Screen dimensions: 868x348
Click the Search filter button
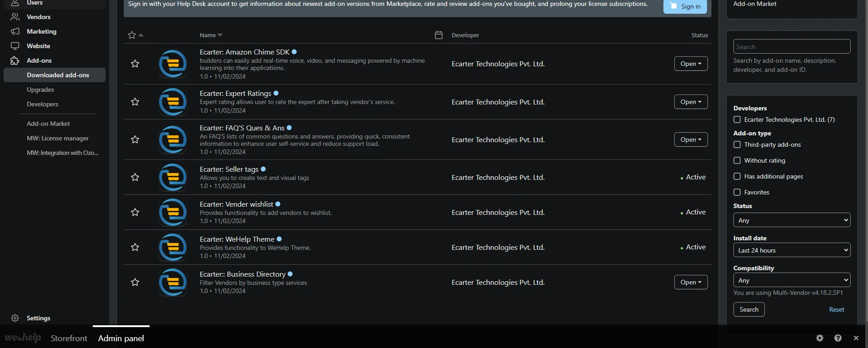pos(749,309)
